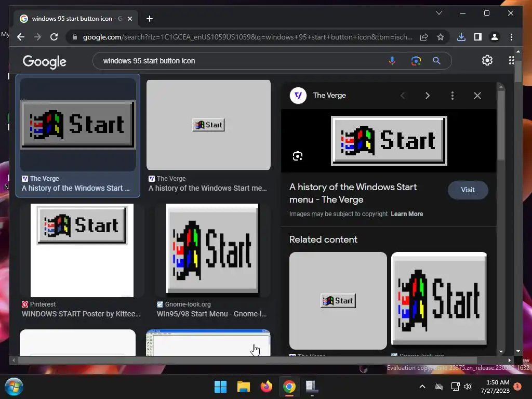Click The Verge logo in preview
This screenshot has width=532, height=399.
298,96
